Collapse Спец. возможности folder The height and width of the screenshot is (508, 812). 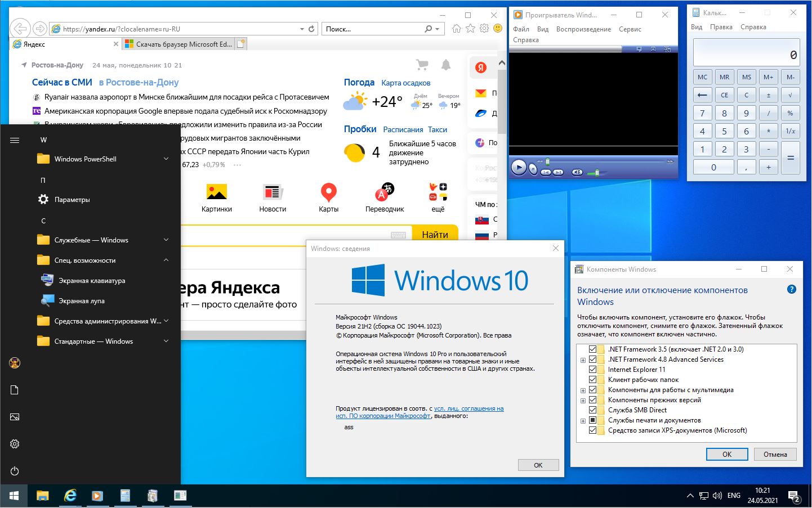click(x=166, y=260)
